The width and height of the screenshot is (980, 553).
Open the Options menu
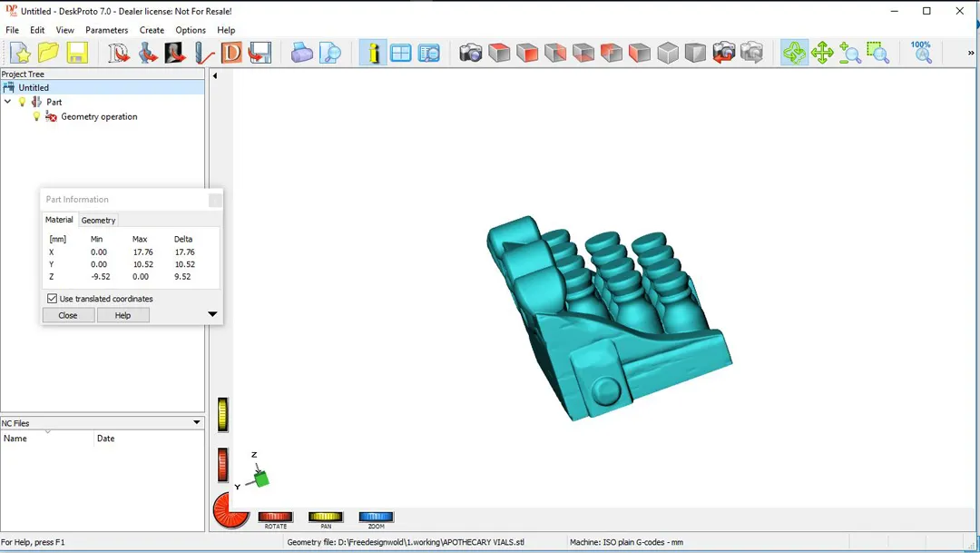pyautogui.click(x=191, y=30)
